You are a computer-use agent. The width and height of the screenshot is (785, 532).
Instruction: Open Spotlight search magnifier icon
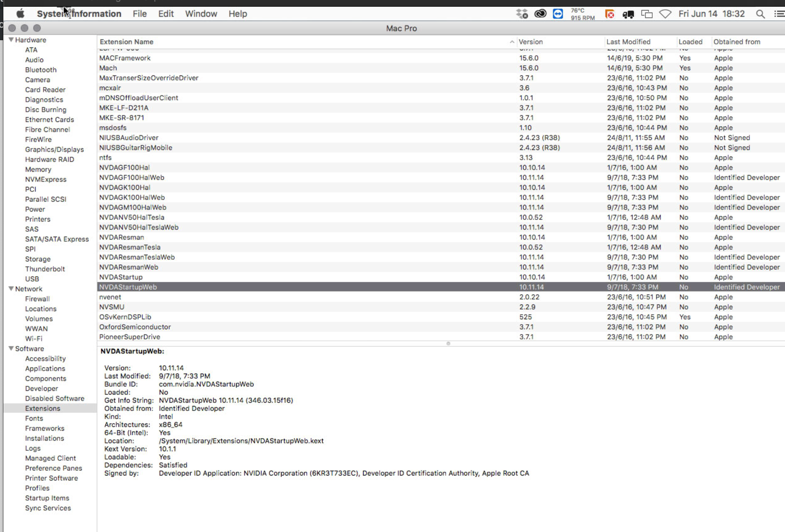pyautogui.click(x=760, y=14)
